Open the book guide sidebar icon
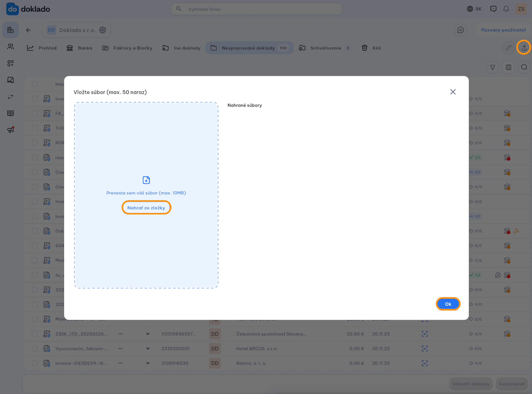This screenshot has width=532, height=394. click(x=11, y=113)
